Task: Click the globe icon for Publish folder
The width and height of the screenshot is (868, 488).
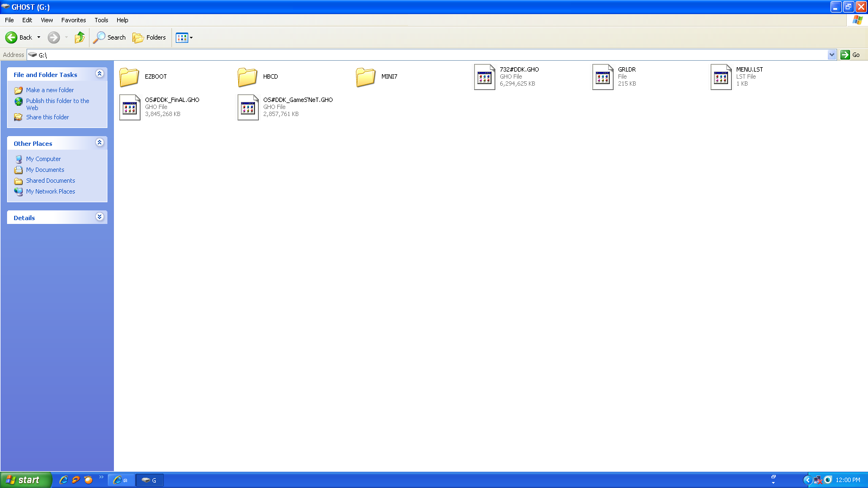Action: click(x=18, y=101)
